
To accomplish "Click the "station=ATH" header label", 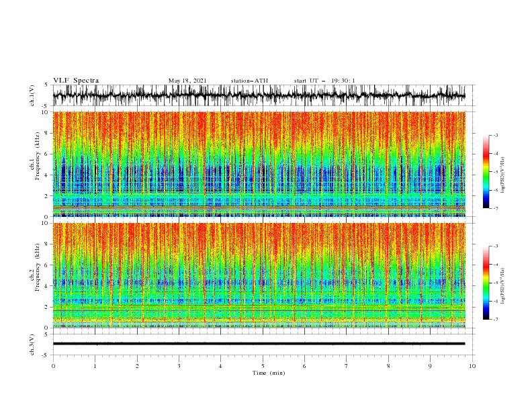I will point(249,81).
